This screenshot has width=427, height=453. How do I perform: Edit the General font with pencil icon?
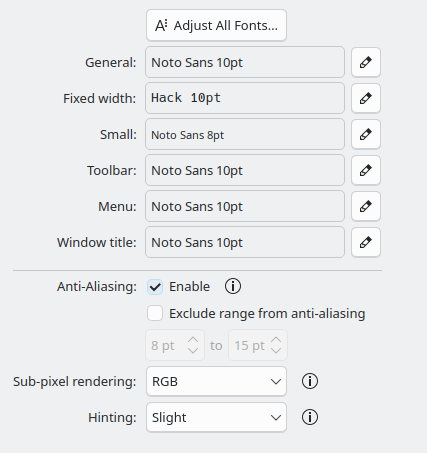[366, 62]
